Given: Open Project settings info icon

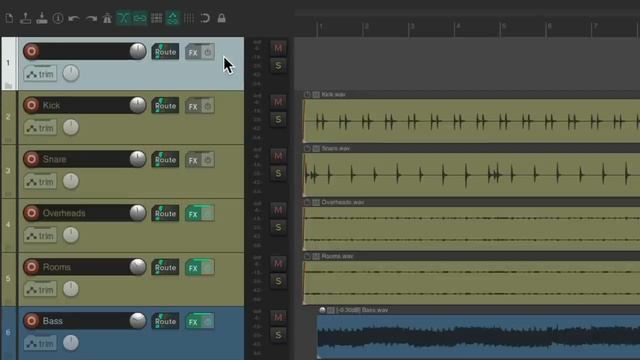Looking at the screenshot, I should point(58,18).
